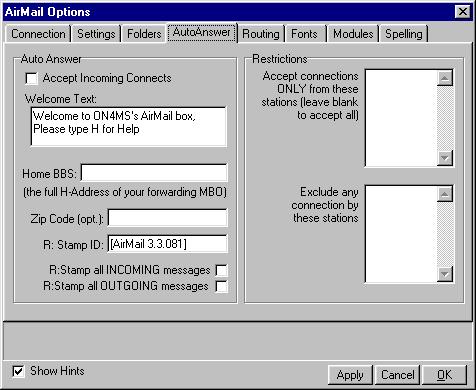Viewport: 476px width, 390px height.
Task: Uncheck the Show Hints checkbox
Action: pyautogui.click(x=18, y=371)
